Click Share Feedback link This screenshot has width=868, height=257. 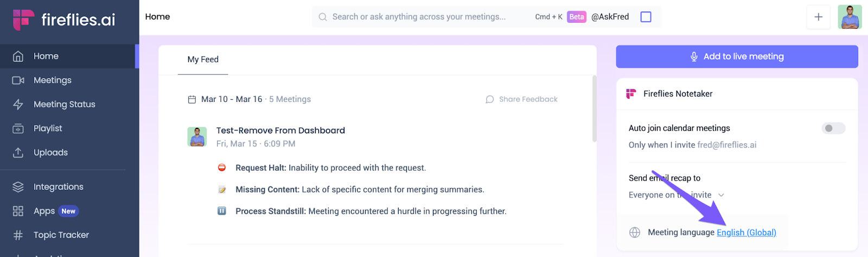click(x=522, y=99)
